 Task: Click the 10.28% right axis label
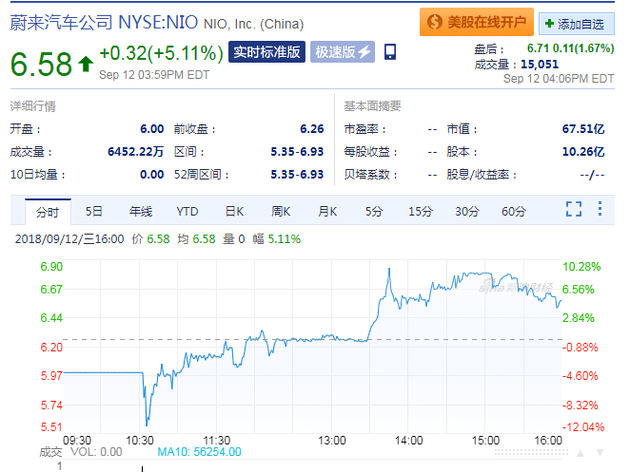pos(581,267)
